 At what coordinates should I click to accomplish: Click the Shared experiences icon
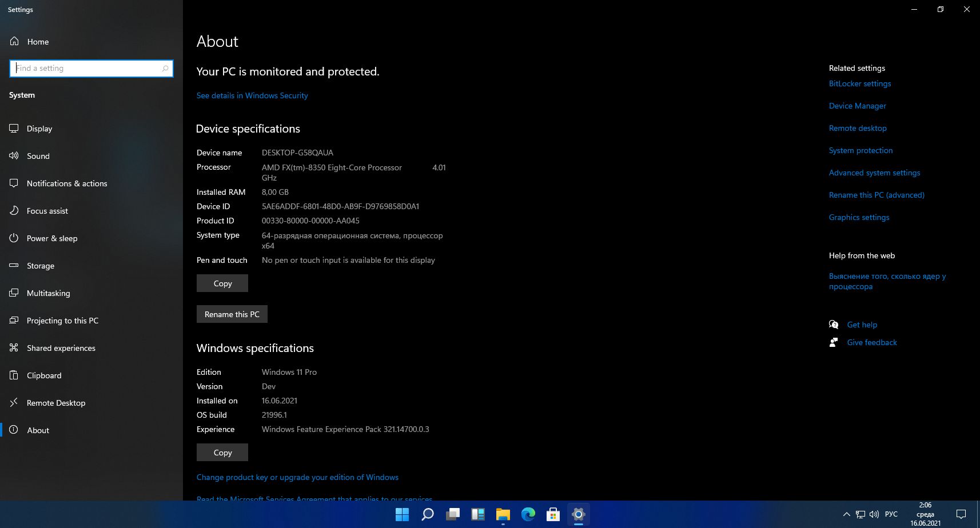14,348
